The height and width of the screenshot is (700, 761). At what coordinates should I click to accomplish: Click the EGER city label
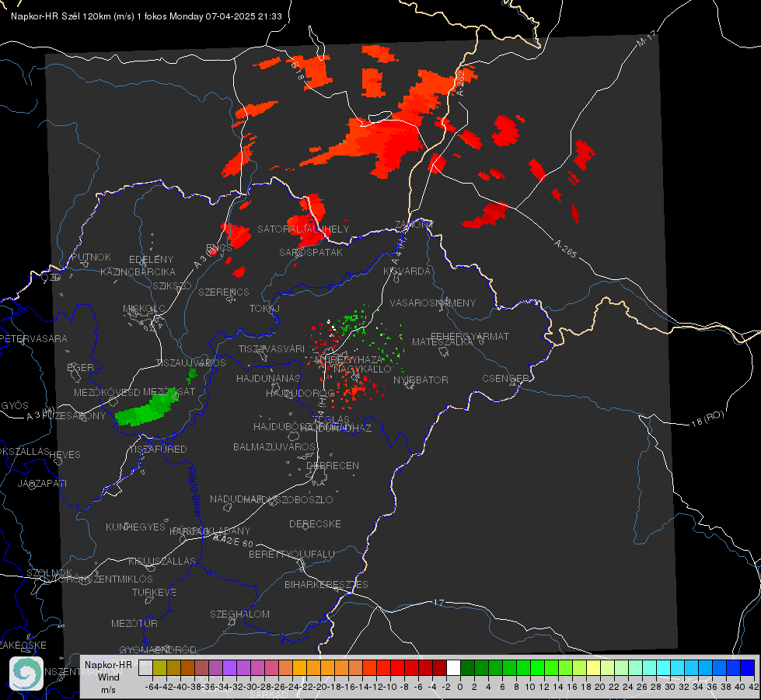pyautogui.click(x=80, y=368)
